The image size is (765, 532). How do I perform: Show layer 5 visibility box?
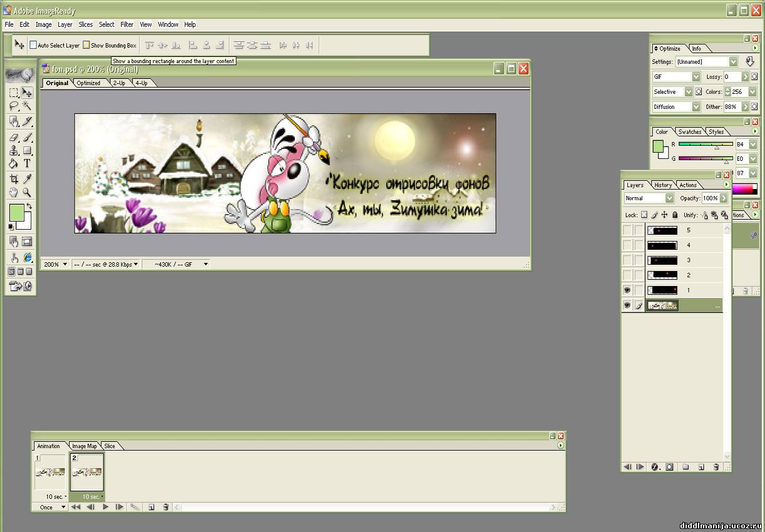627,230
